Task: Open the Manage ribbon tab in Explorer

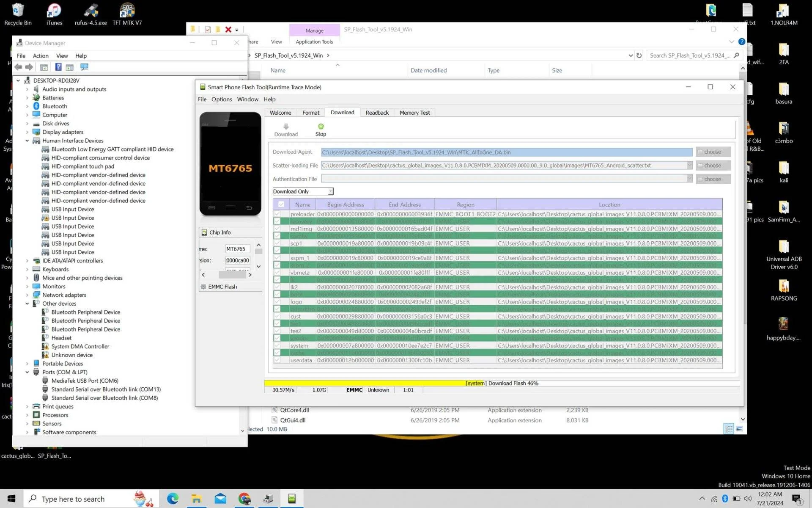Action: click(314, 30)
